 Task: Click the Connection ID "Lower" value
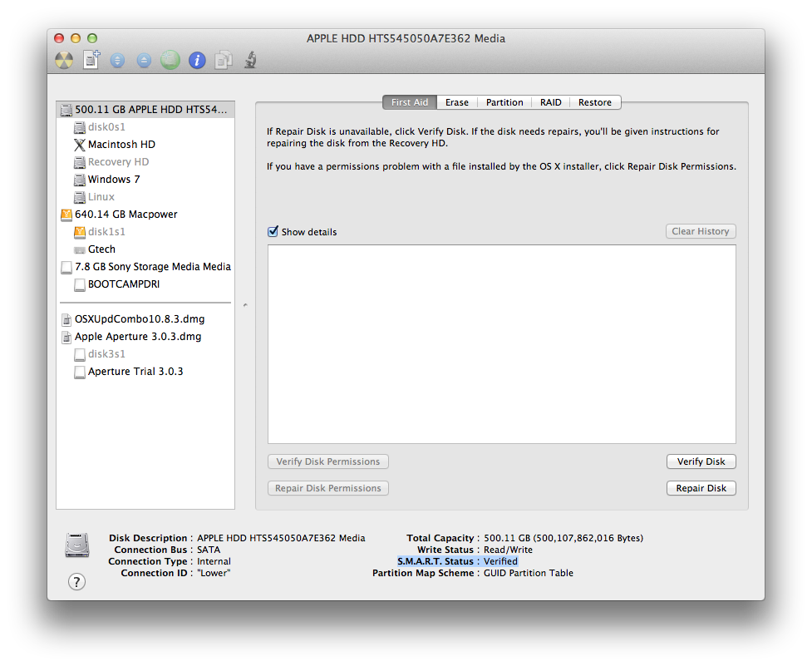point(214,574)
